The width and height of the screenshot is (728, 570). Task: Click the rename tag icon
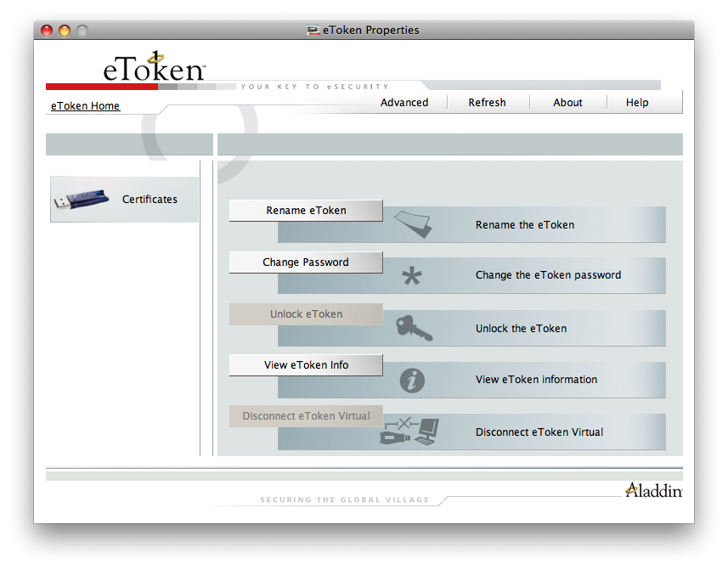(413, 225)
